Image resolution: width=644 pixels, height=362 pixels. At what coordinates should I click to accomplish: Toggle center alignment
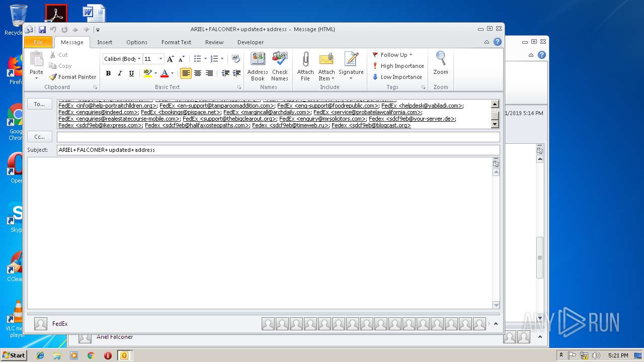pyautogui.click(x=198, y=73)
